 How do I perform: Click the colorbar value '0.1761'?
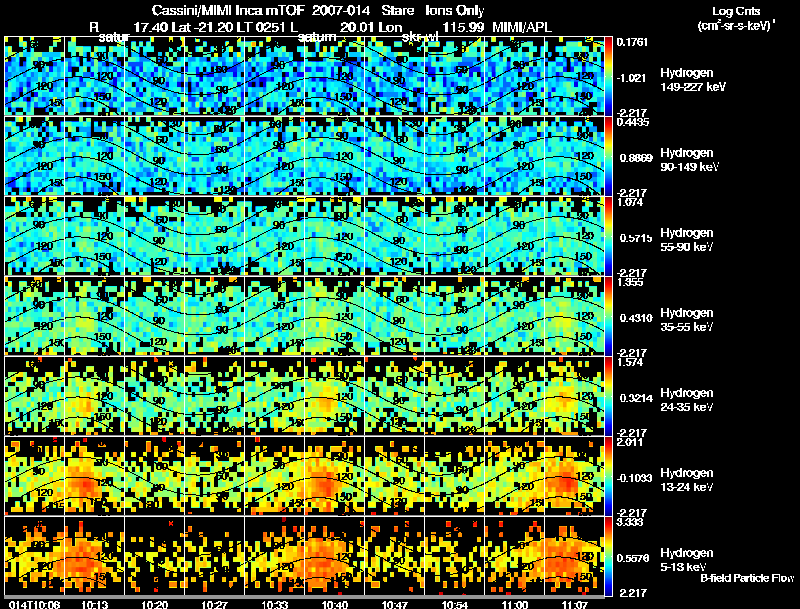(x=632, y=42)
